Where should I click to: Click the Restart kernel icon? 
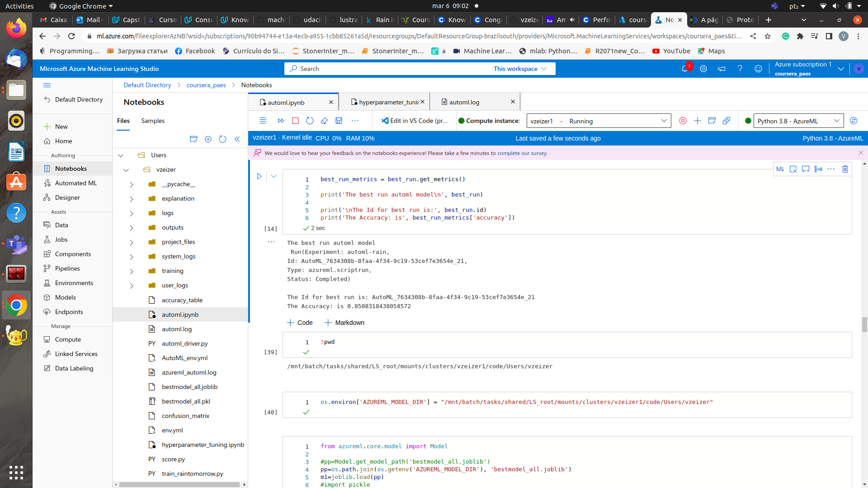310,121
